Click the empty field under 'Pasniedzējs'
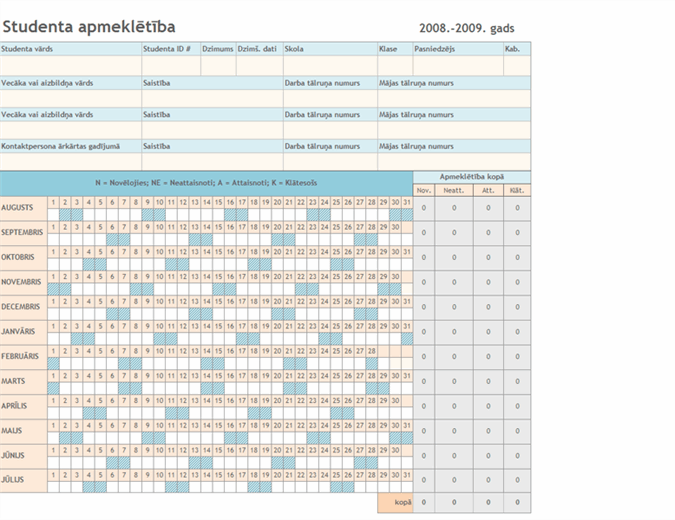The image size is (675, 520). pyautogui.click(x=442, y=66)
